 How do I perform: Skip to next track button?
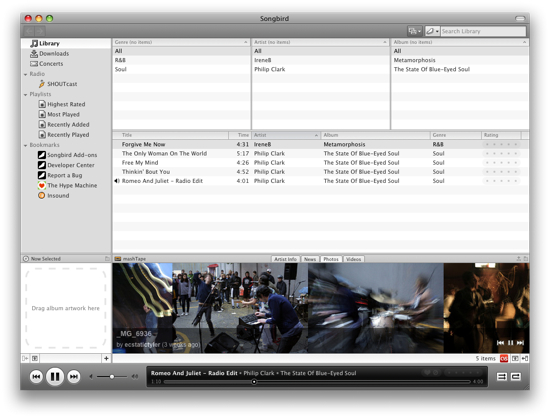(x=74, y=377)
